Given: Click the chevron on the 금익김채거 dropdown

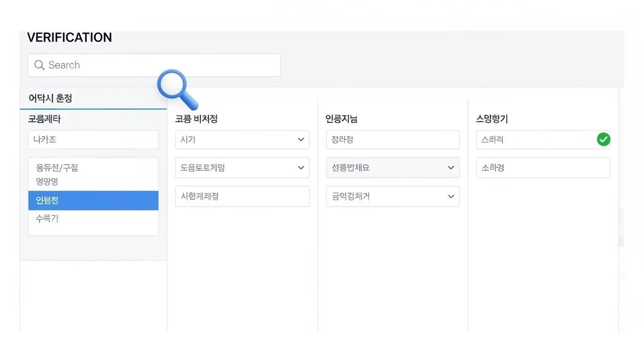Looking at the screenshot, I should coord(452,197).
